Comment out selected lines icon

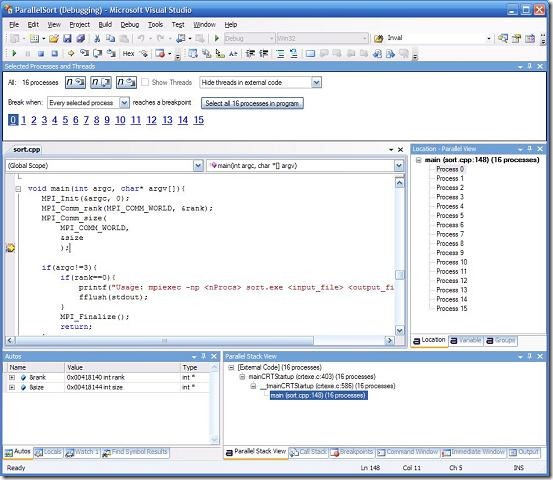click(x=280, y=54)
